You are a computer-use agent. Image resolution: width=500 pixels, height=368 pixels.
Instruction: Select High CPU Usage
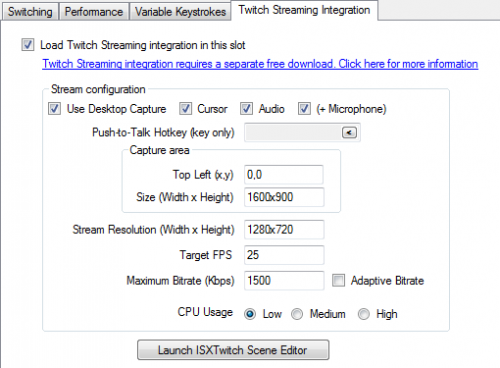364,314
